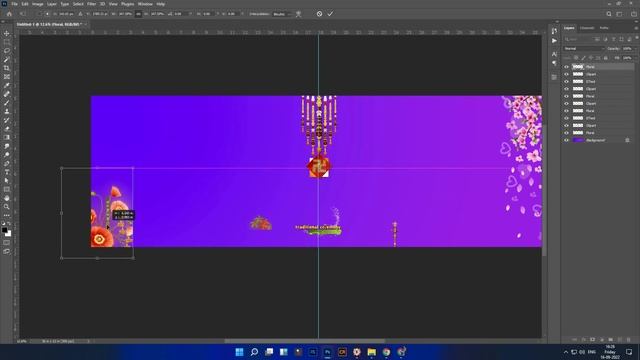The height and width of the screenshot is (360, 640).
Task: Select the Zoom tool
Action: click(x=7, y=207)
